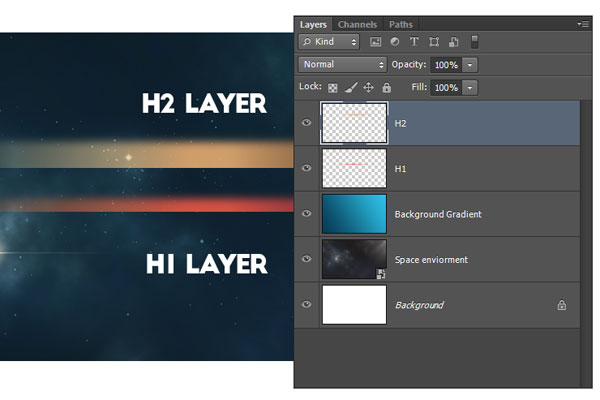Click the lock all padlock icon
This screenshot has height=400, width=600.
coord(386,88)
